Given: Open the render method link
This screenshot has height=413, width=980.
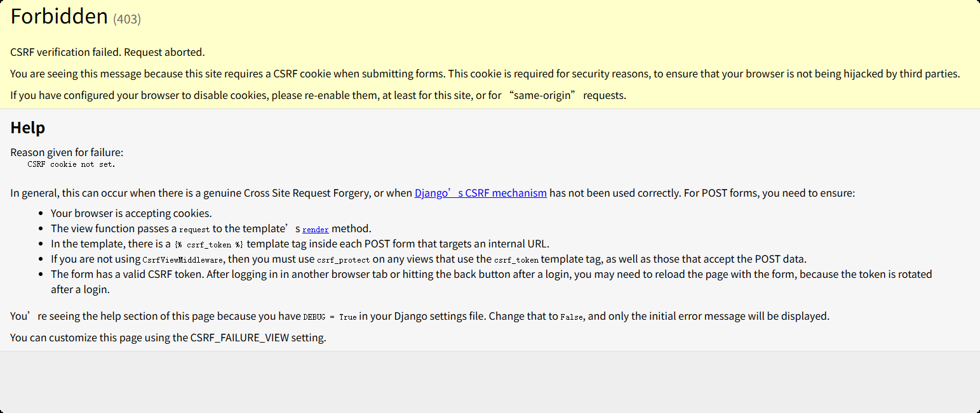Looking at the screenshot, I should tap(315, 229).
